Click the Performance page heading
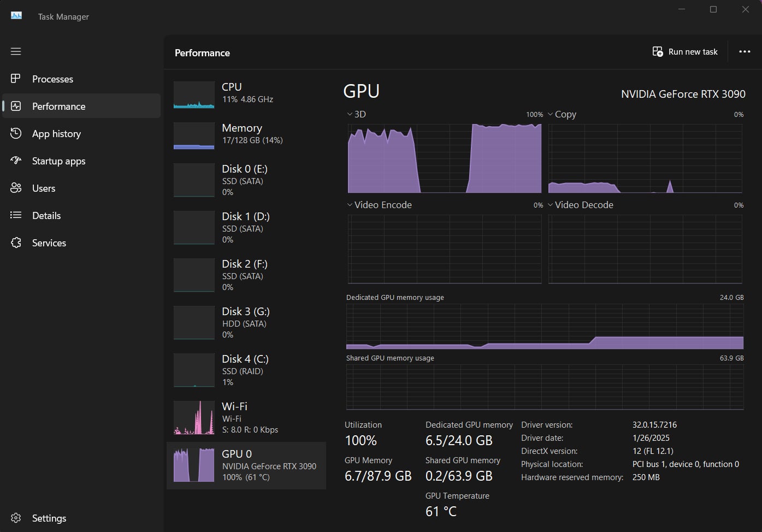The height and width of the screenshot is (532, 762). point(202,53)
